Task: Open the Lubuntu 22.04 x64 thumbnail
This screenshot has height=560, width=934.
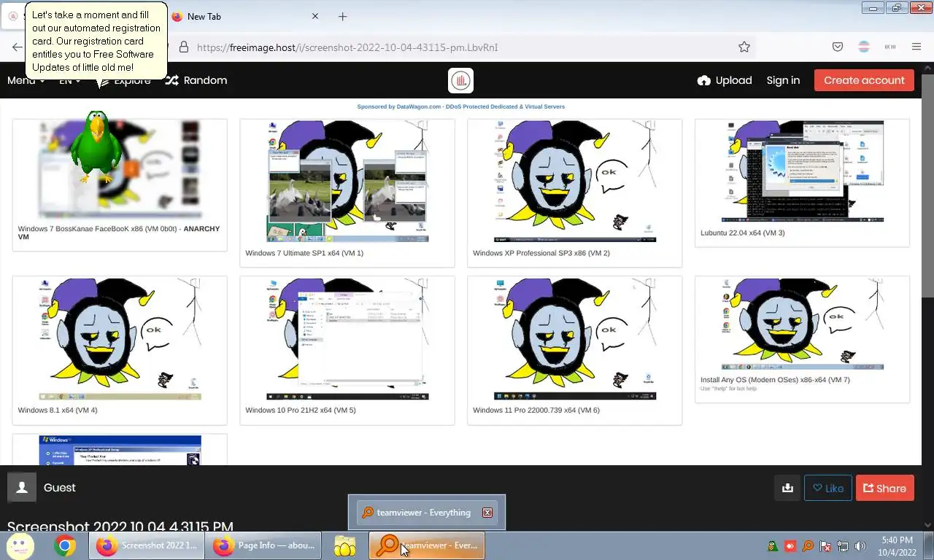Action: (803, 171)
